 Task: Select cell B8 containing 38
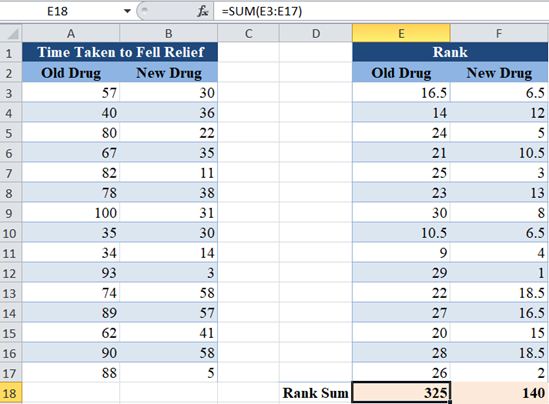click(168, 193)
